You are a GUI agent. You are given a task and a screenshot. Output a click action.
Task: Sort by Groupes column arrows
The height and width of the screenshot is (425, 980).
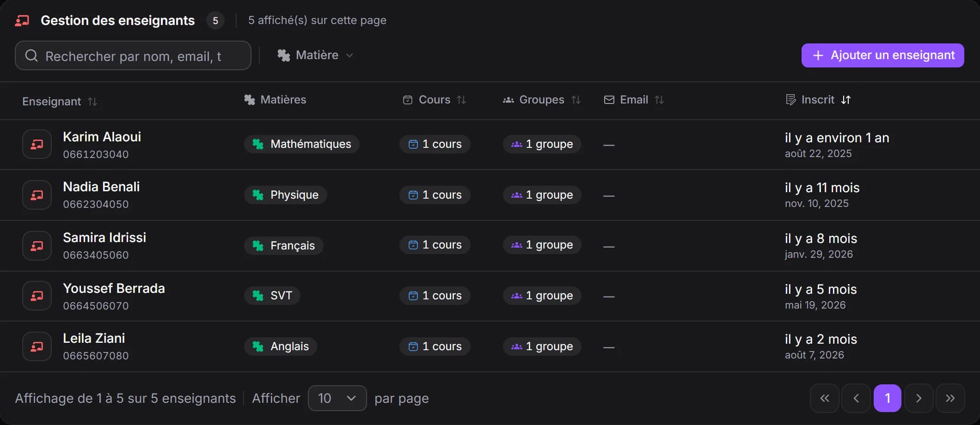tap(576, 100)
